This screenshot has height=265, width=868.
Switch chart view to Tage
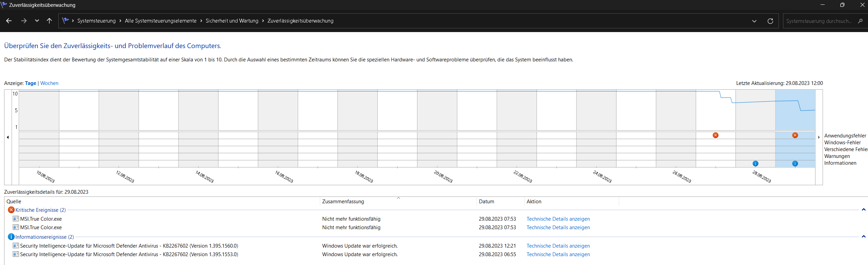tap(30, 83)
